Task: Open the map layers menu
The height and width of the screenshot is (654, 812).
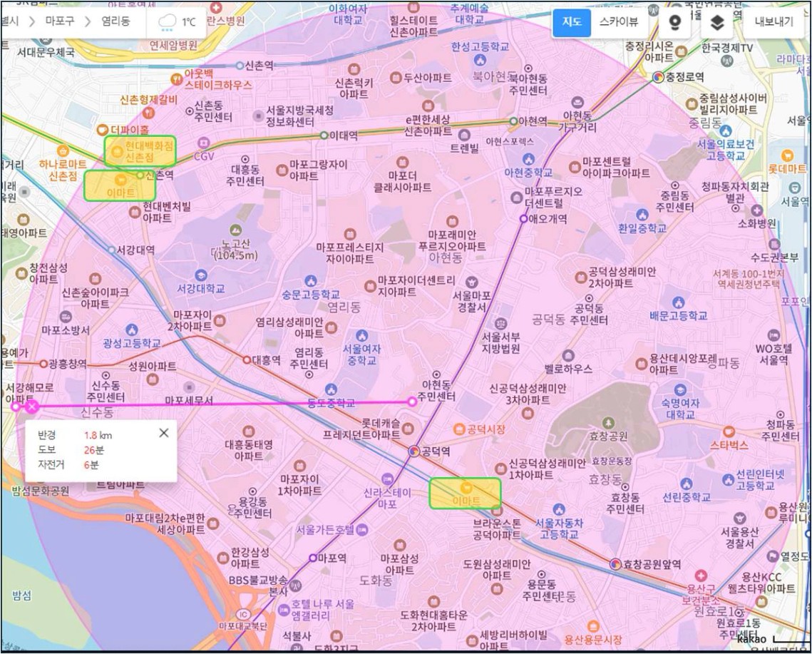Action: 716,22
